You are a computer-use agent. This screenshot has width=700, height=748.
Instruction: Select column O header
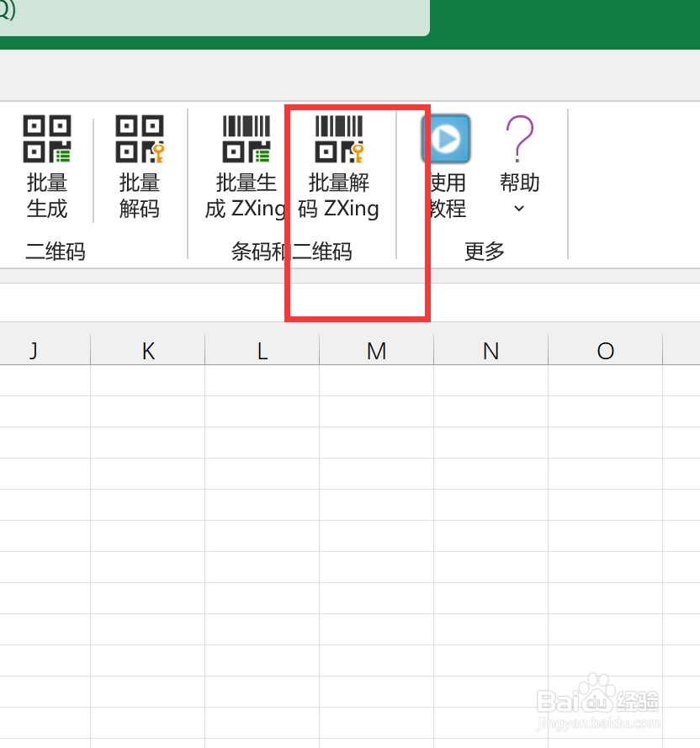click(x=606, y=351)
